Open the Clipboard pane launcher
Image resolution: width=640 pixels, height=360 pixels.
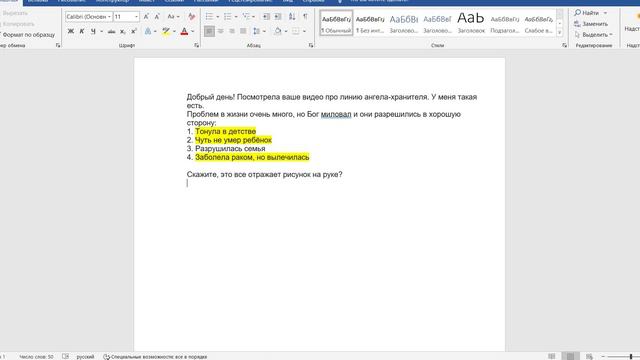point(58,46)
